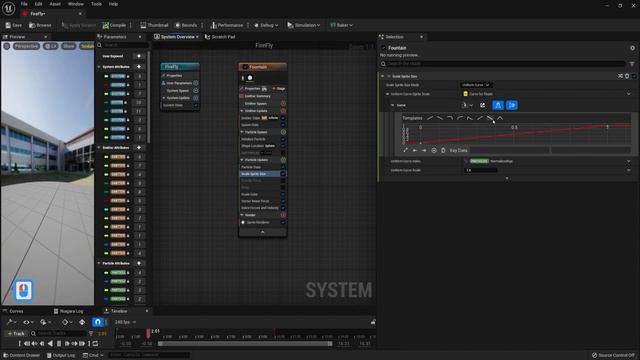Delete the selected curve key
The image size is (640, 360).
(x=443, y=150)
